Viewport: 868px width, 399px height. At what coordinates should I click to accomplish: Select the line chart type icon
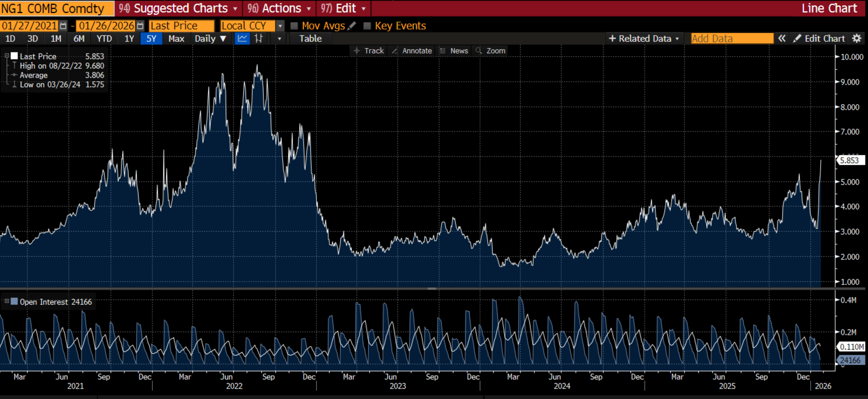pyautogui.click(x=242, y=39)
